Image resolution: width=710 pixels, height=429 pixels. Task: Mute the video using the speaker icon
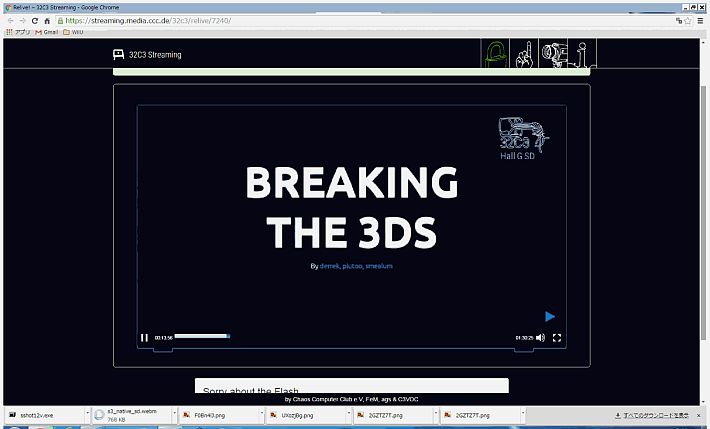tap(540, 337)
